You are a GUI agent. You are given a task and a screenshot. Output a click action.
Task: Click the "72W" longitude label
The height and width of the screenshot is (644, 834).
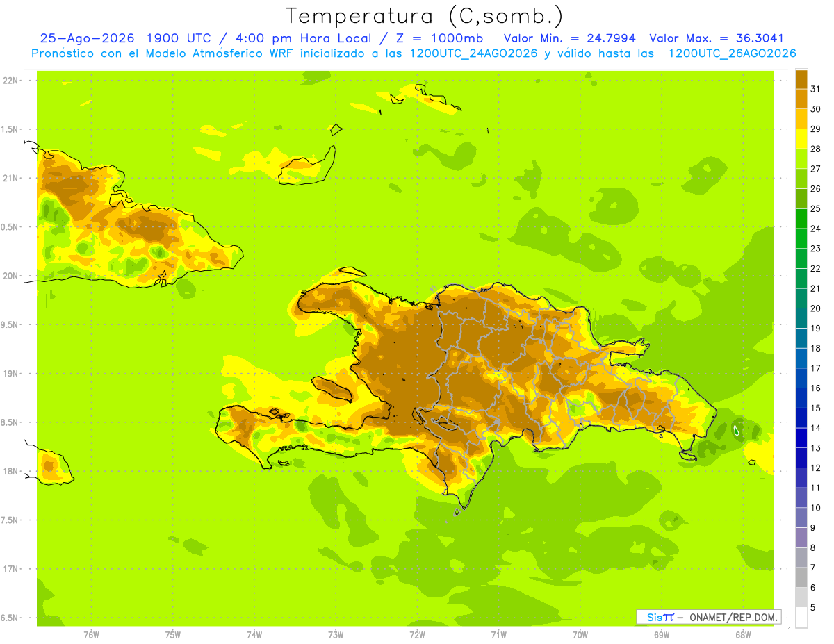[x=417, y=635]
